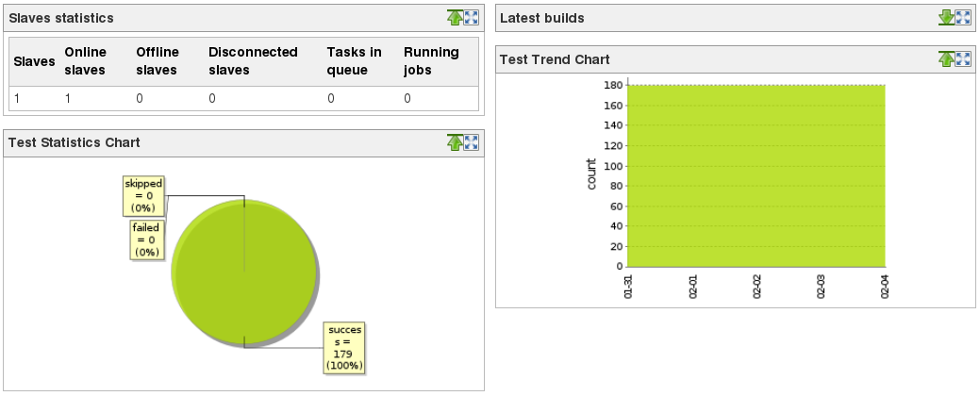Click the Running jobs column header

tap(431, 61)
